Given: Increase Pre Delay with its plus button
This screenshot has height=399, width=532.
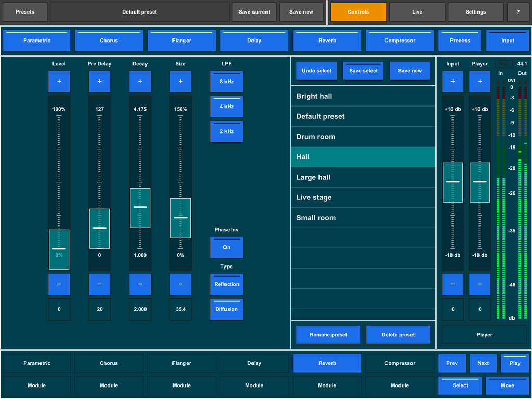Looking at the screenshot, I should point(99,82).
